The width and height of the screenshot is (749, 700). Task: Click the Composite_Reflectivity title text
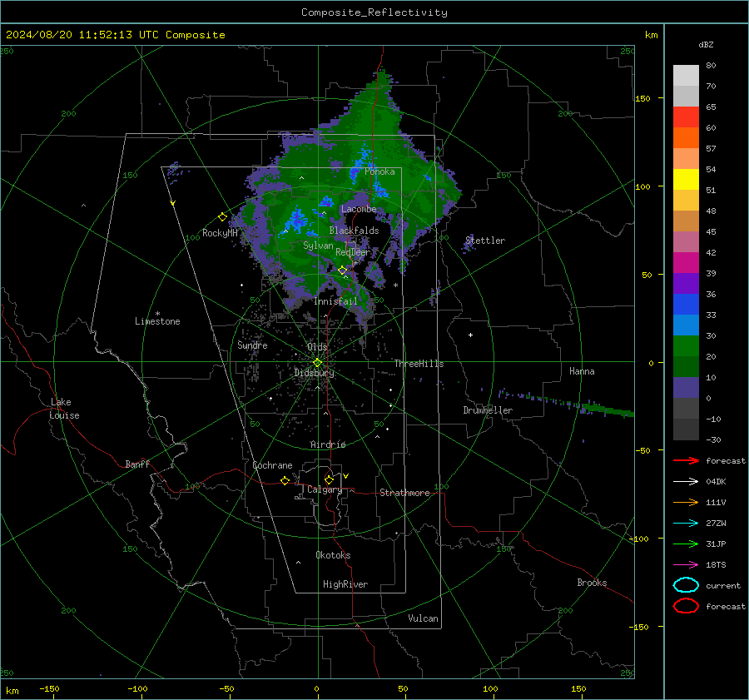374,12
